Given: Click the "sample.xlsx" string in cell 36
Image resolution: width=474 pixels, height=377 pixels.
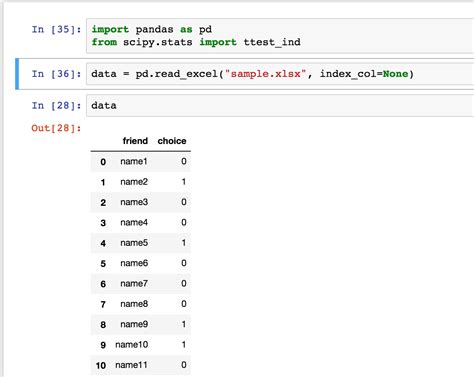Looking at the screenshot, I should (x=266, y=74).
